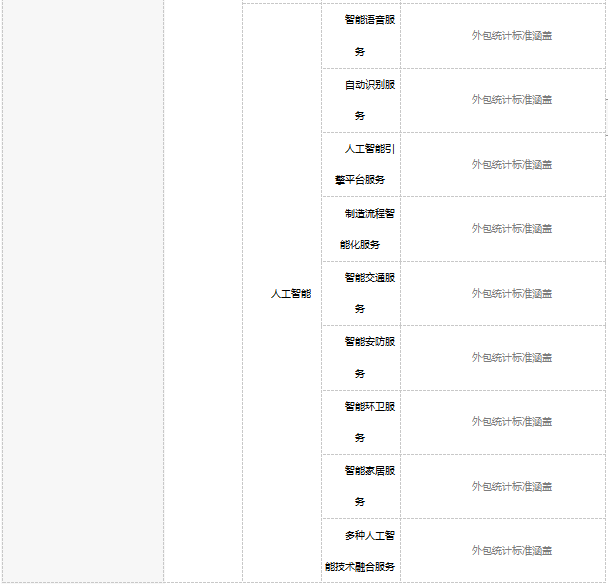The width and height of the screenshot is (608, 584).
Task: Click the 智能安防服务 table cell
Action: coord(361,357)
